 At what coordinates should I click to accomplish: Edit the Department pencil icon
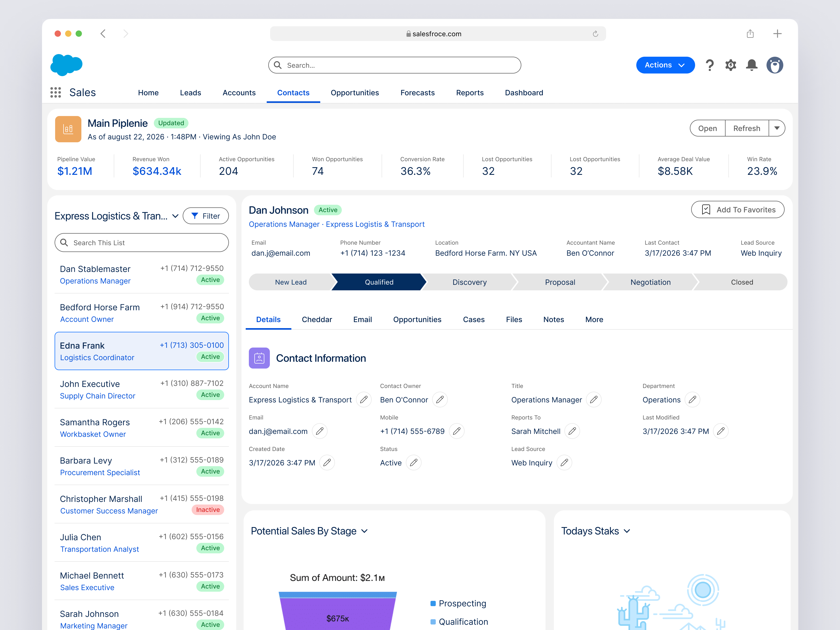point(692,400)
